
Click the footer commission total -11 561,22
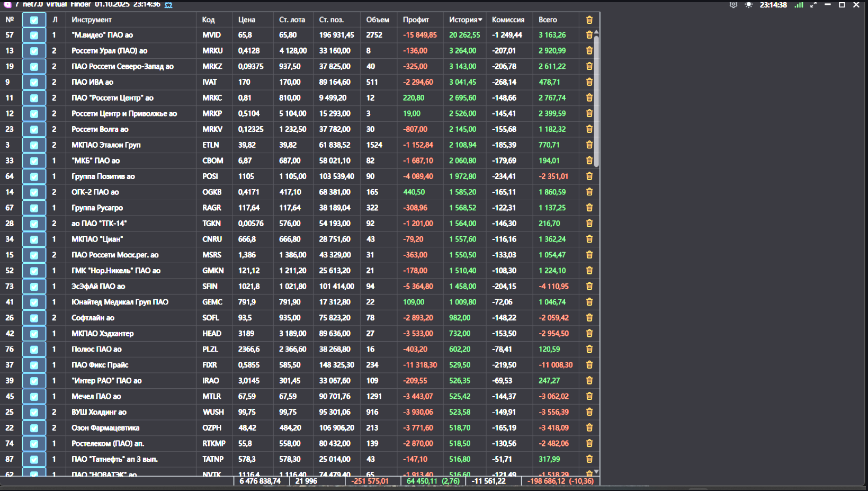pyautogui.click(x=488, y=481)
